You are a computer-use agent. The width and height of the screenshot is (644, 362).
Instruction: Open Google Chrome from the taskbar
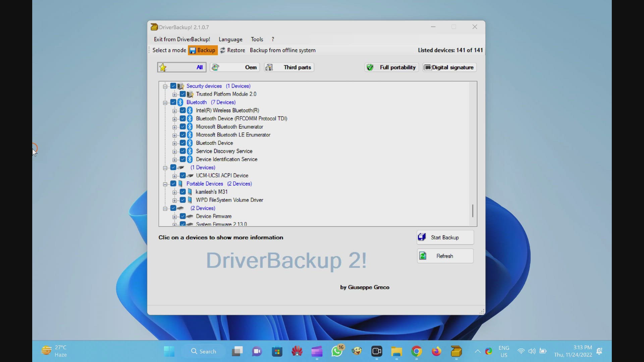pyautogui.click(x=417, y=351)
